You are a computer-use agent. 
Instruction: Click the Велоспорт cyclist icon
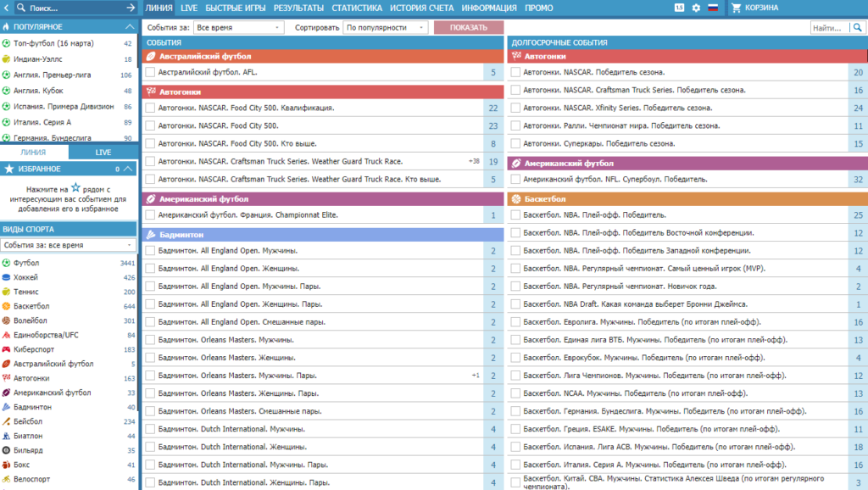pos(6,479)
